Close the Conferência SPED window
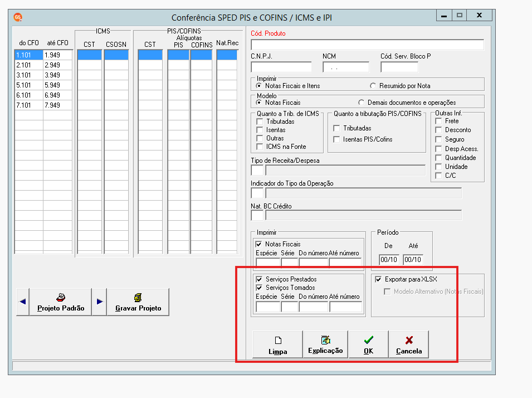Screen dimensions: 532x398 [x=479, y=15]
